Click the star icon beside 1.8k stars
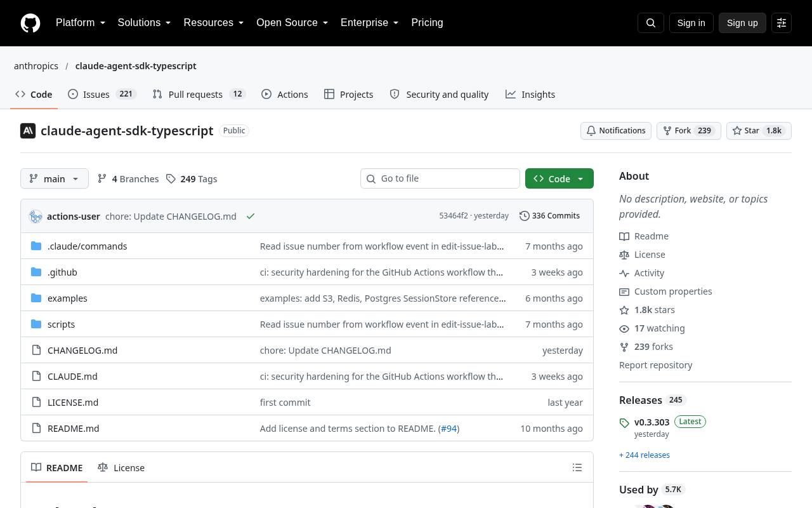 pos(624,310)
